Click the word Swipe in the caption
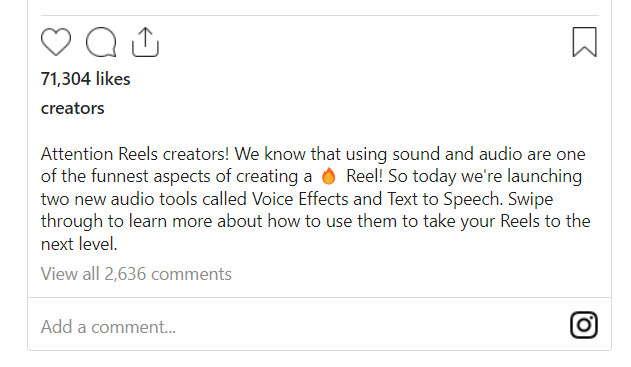The height and width of the screenshot is (367, 631). pos(530,199)
